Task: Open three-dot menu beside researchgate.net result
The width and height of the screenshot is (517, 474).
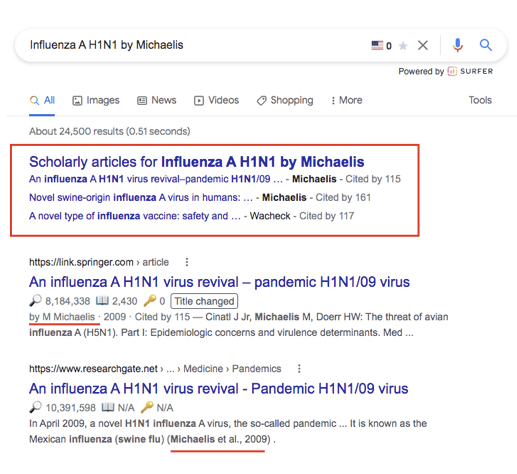Action: [299, 368]
